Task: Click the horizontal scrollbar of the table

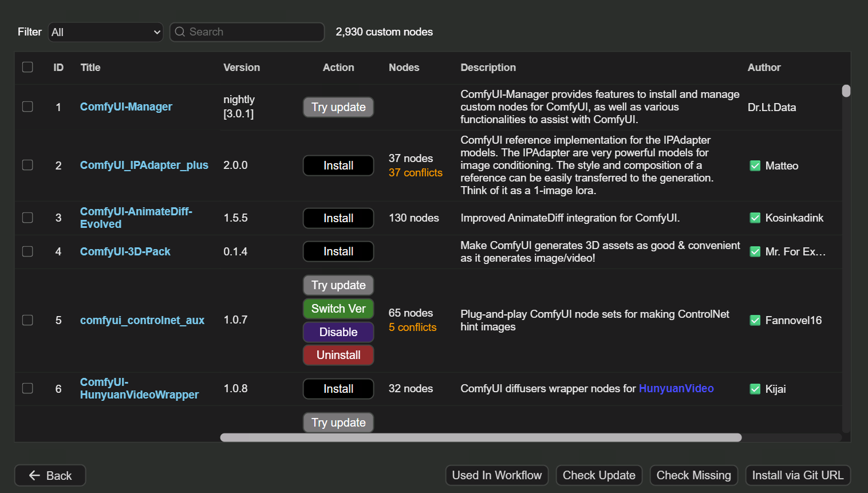Action: 481,437
